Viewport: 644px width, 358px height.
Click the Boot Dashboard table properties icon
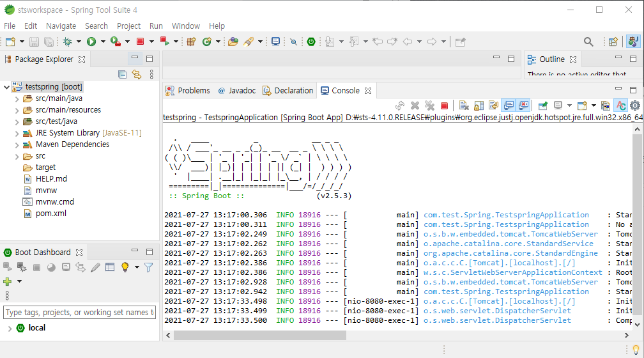point(110,267)
